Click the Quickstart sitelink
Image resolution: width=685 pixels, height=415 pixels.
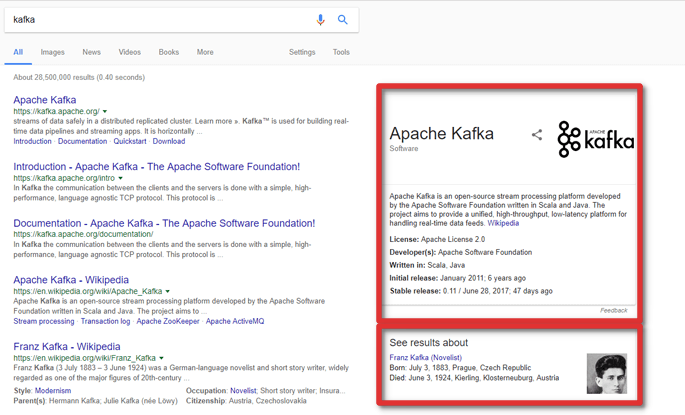click(x=130, y=141)
